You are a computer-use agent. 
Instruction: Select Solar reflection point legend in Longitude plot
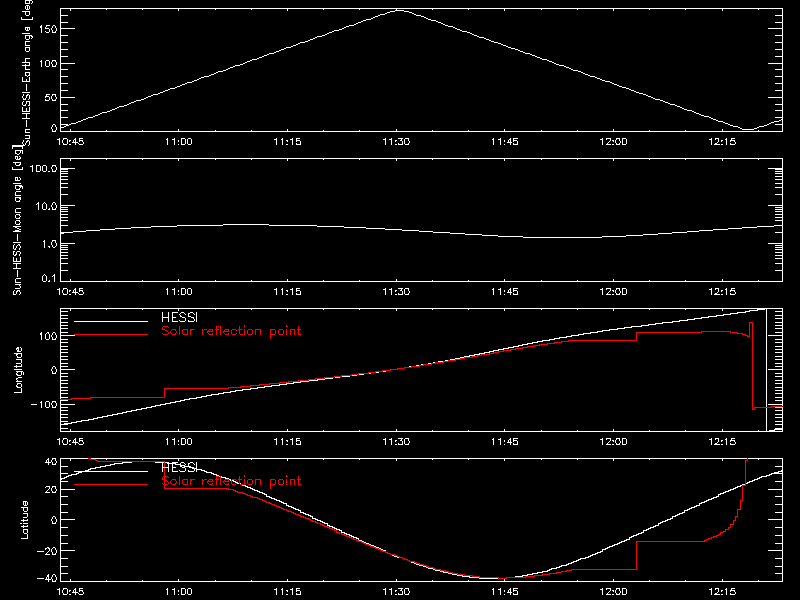point(231,331)
